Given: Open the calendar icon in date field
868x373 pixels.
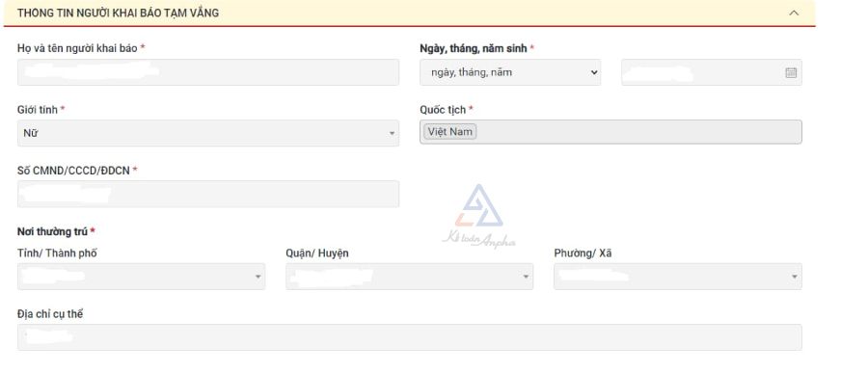Looking at the screenshot, I should tap(791, 72).
